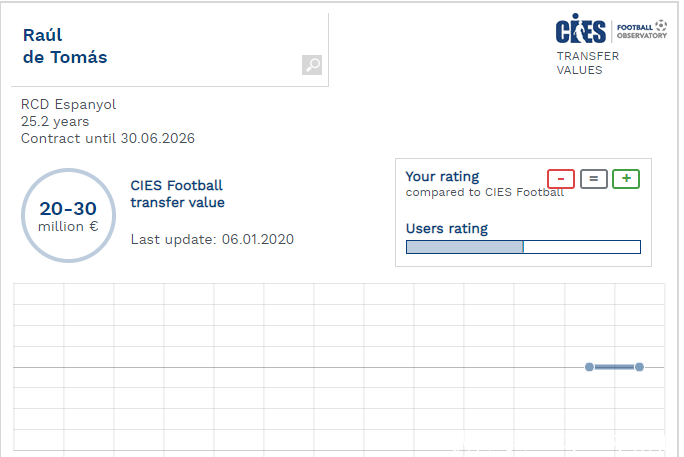This screenshot has height=457, width=684.
Task: Click the CIES Football transfer value label
Action: tap(177, 194)
